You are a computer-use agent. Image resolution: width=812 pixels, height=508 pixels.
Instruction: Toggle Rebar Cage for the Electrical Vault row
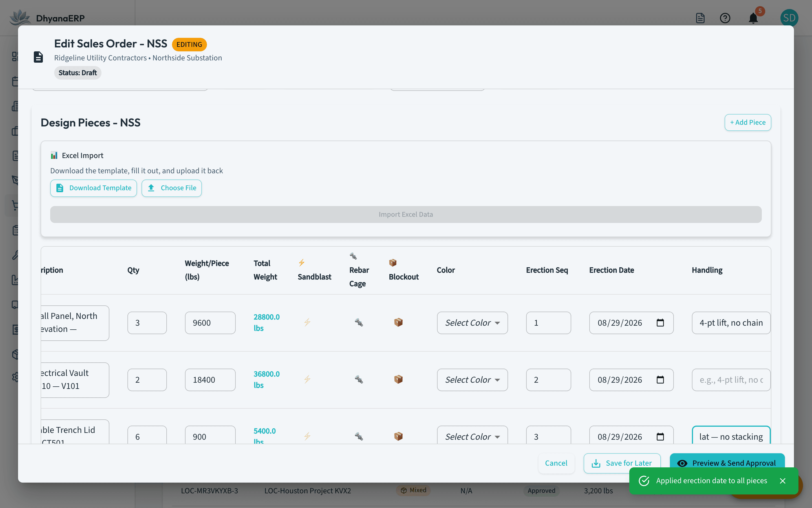359,380
